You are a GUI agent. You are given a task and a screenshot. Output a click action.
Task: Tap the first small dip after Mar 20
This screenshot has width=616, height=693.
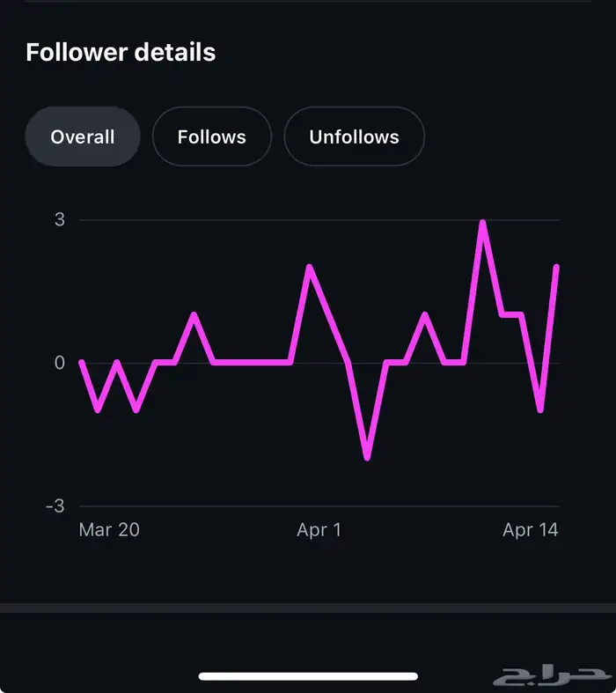point(98,409)
